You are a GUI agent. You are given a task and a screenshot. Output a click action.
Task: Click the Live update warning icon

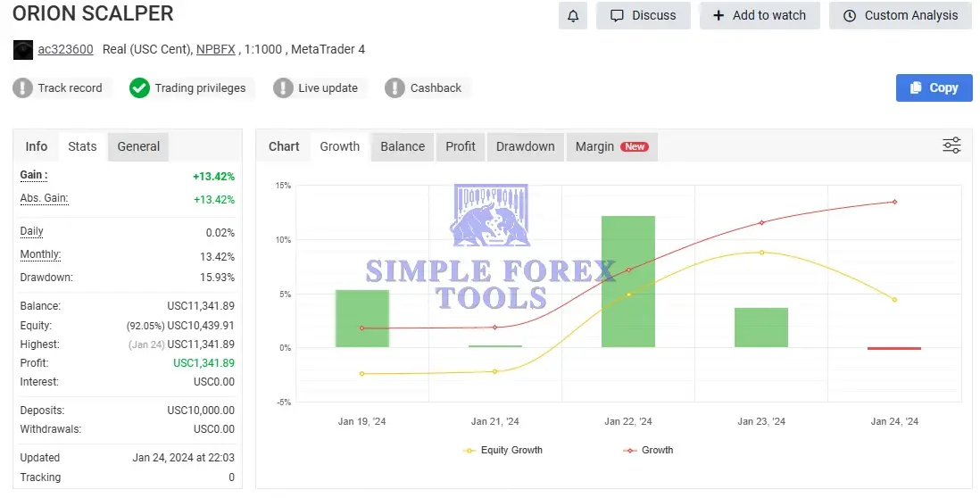click(283, 87)
